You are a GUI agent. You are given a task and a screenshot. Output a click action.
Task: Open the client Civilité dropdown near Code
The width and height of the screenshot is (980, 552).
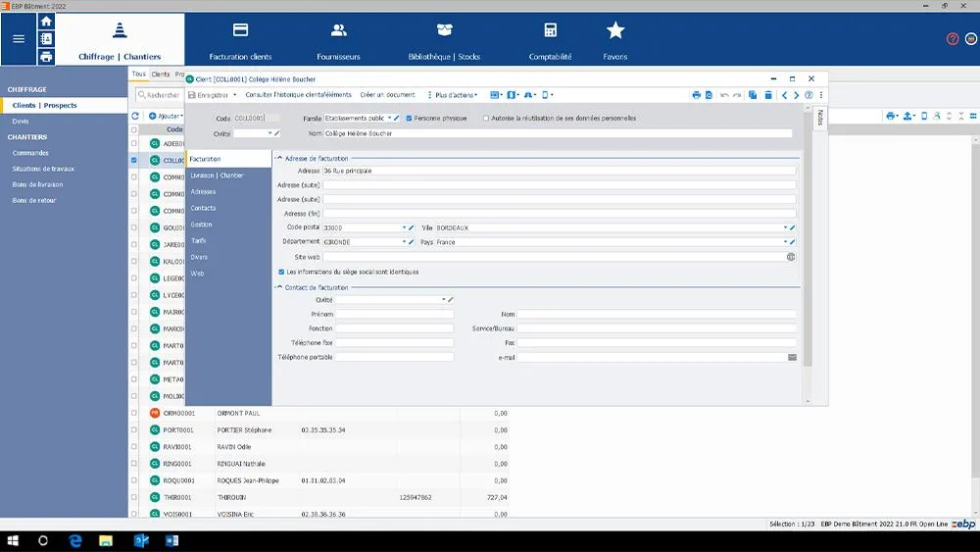tap(270, 133)
